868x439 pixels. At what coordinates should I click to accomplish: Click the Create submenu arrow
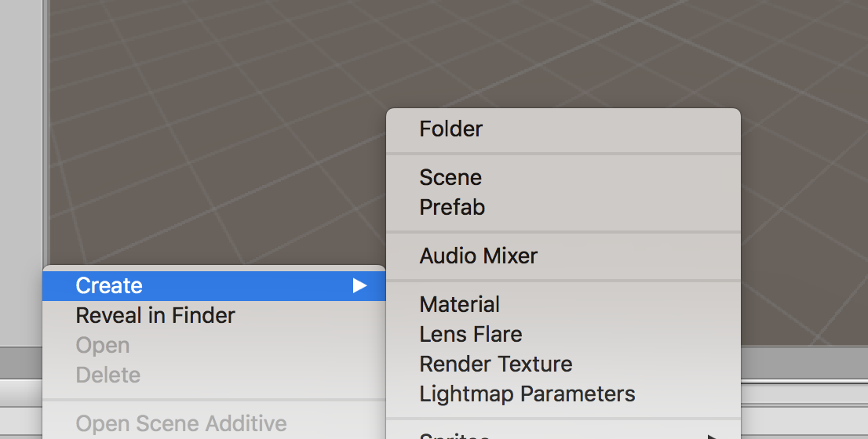[x=359, y=286]
